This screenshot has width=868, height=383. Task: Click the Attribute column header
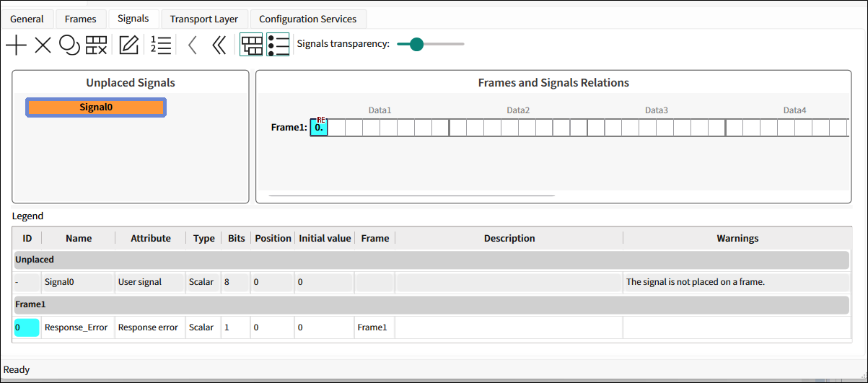151,238
